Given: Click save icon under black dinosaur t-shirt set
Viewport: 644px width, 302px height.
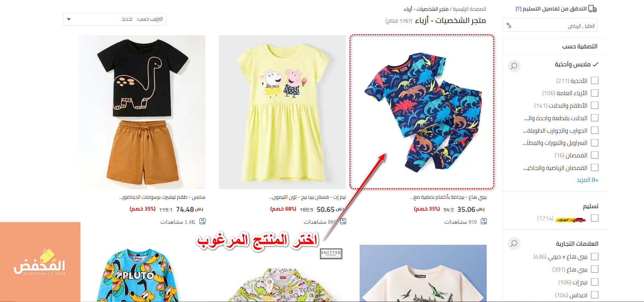Looking at the screenshot, I should point(203,221).
